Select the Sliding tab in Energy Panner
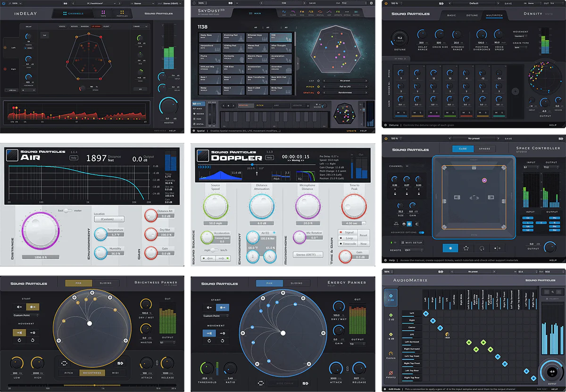Viewport: 566px width, 392px height. pyautogui.click(x=296, y=283)
